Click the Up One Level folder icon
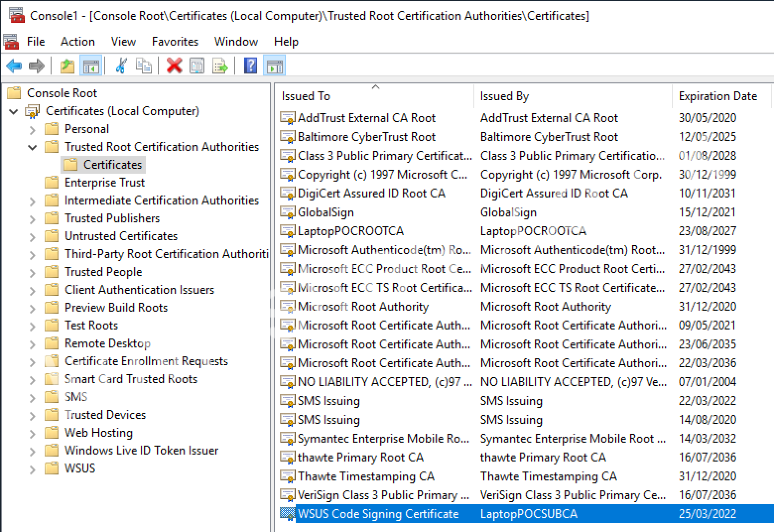The width and height of the screenshot is (774, 532). tap(67, 66)
